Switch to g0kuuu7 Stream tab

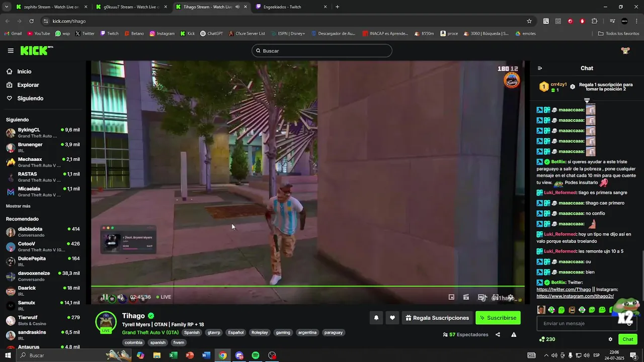coord(131,7)
